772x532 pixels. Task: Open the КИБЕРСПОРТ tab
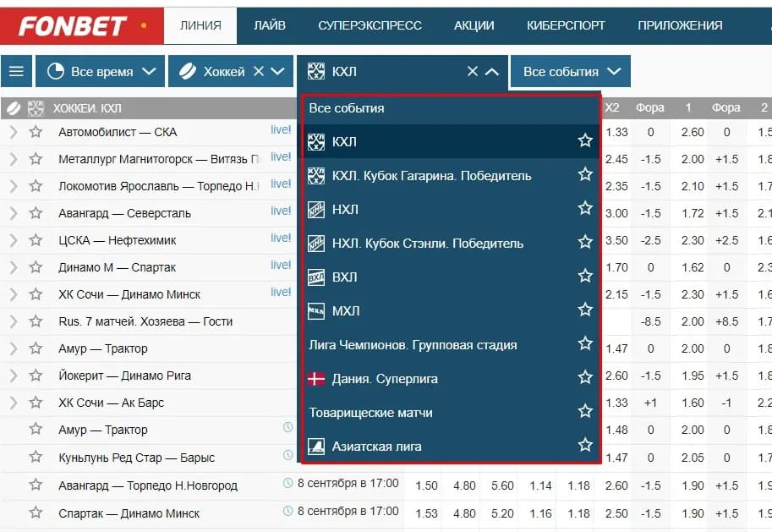pos(565,25)
